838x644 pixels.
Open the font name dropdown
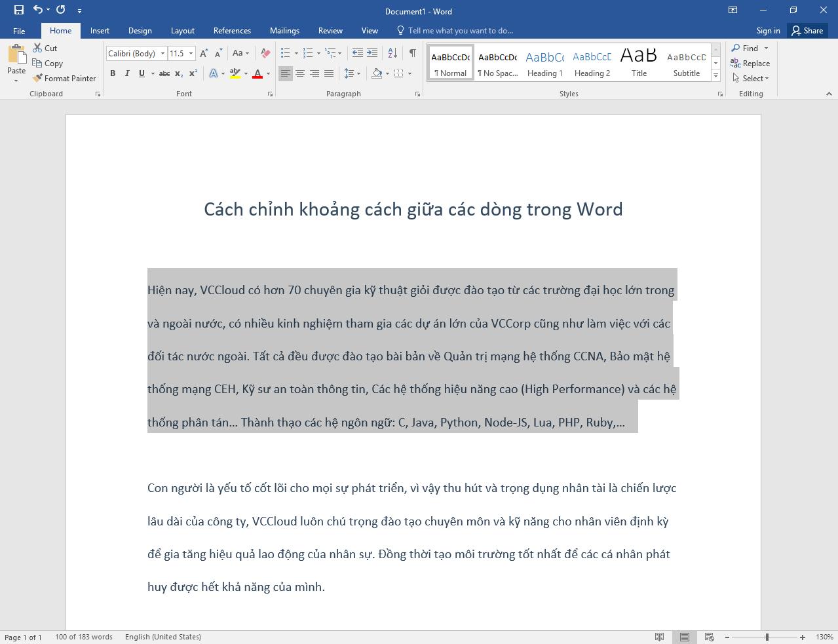pos(162,53)
